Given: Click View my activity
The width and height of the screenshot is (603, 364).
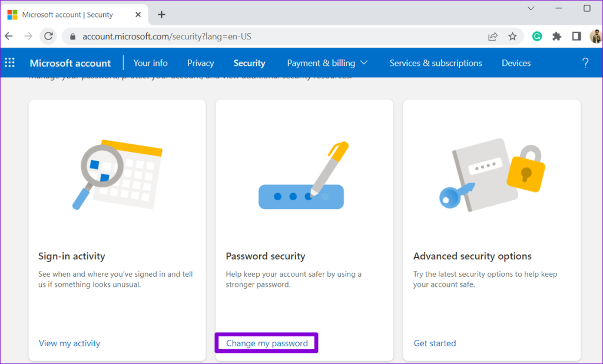Looking at the screenshot, I should tap(69, 343).
